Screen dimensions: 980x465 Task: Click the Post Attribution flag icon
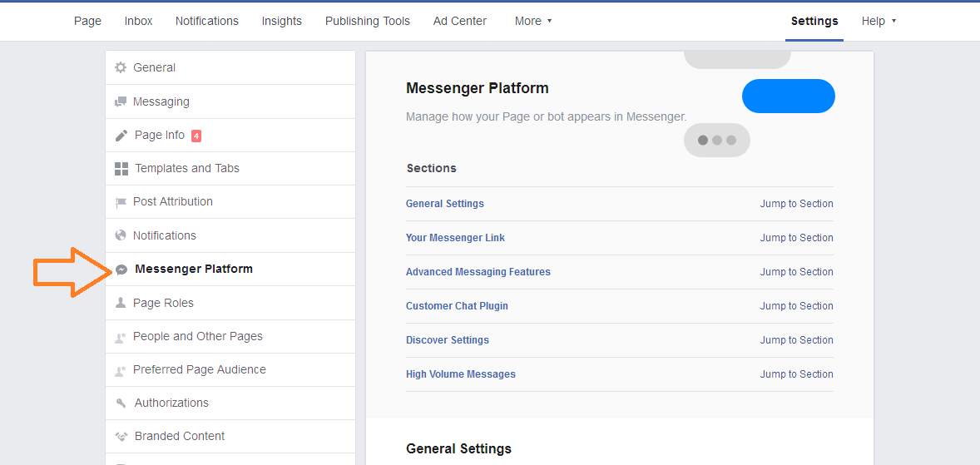[121, 202]
